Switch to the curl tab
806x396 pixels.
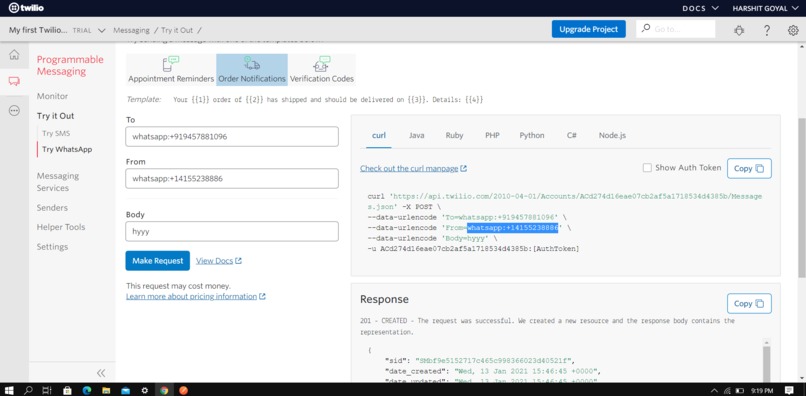pos(379,135)
